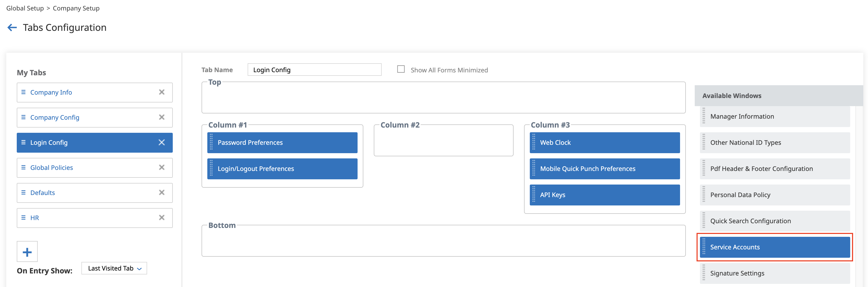Click into the Tab Name input field
Screen dimensions: 868x287
pyautogui.click(x=314, y=70)
